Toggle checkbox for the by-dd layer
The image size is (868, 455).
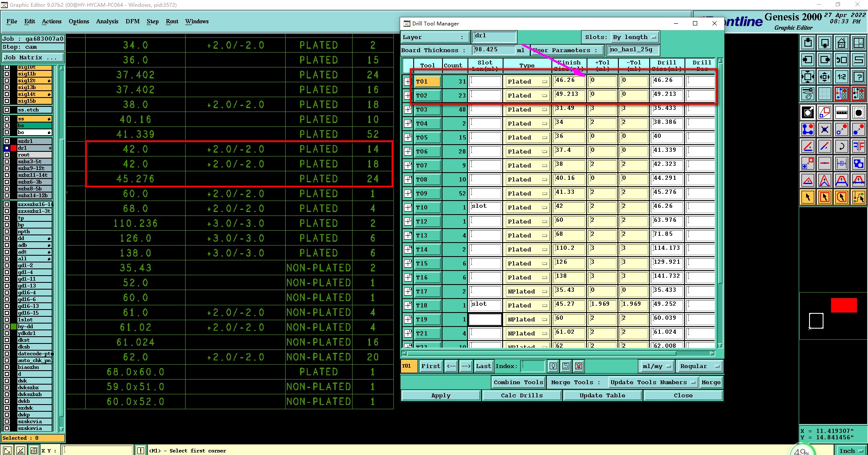[7, 327]
